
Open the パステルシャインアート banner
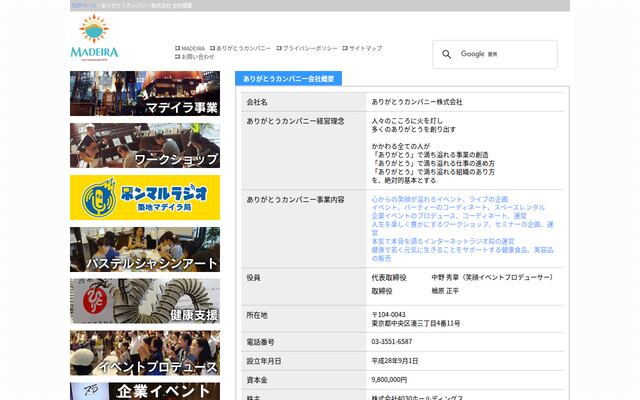tap(145, 249)
